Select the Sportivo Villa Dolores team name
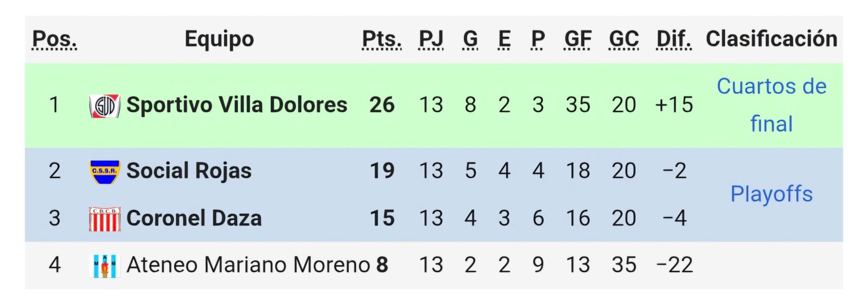The image size is (868, 303). [237, 105]
